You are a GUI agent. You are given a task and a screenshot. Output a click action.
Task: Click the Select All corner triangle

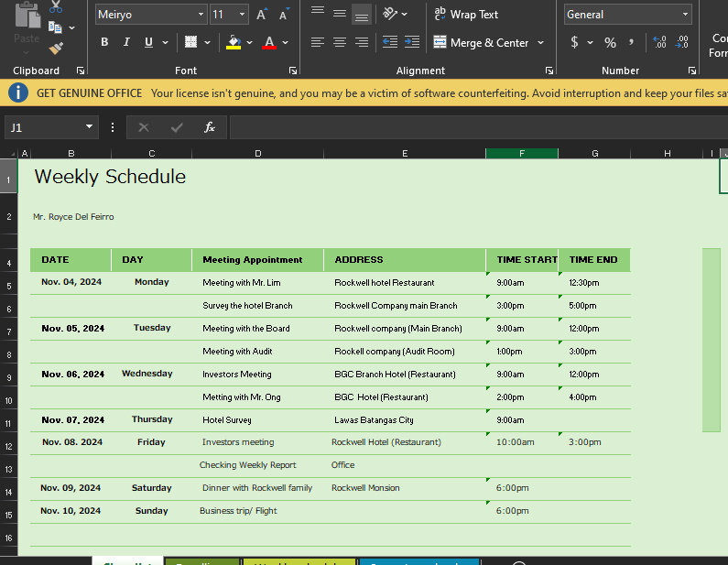(x=13, y=154)
